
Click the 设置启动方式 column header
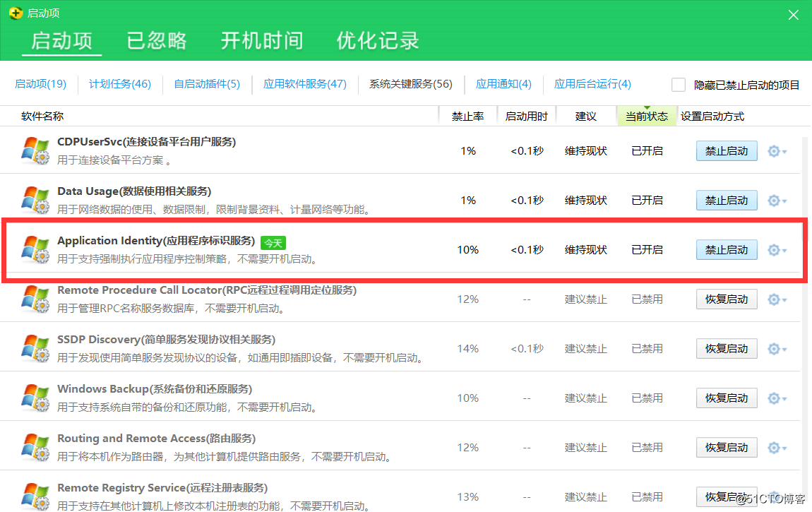coord(712,117)
